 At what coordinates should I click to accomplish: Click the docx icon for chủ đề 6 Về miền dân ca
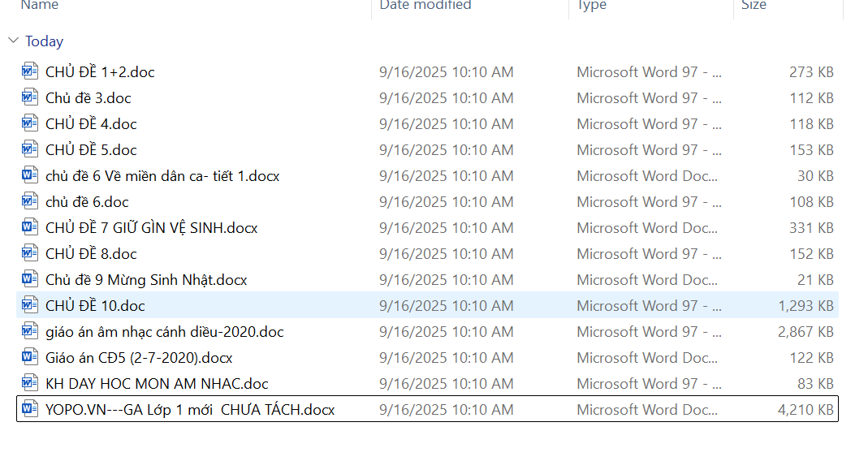(x=30, y=175)
